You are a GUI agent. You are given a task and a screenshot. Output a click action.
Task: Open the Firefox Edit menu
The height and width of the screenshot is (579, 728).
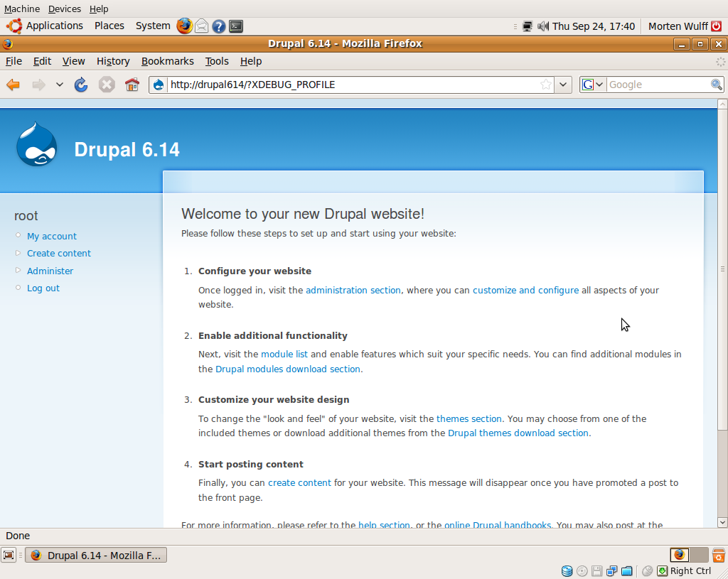(x=42, y=61)
